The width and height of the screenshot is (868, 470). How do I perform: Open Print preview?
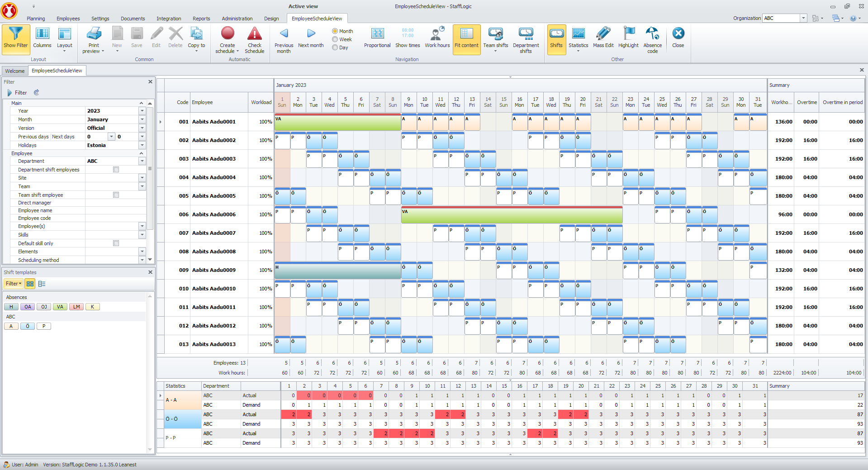tap(94, 39)
